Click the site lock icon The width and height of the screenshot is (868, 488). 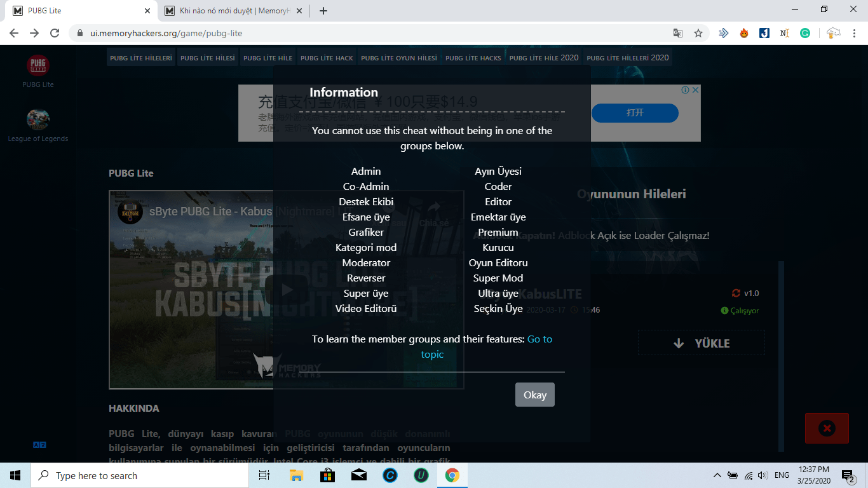coord(80,33)
